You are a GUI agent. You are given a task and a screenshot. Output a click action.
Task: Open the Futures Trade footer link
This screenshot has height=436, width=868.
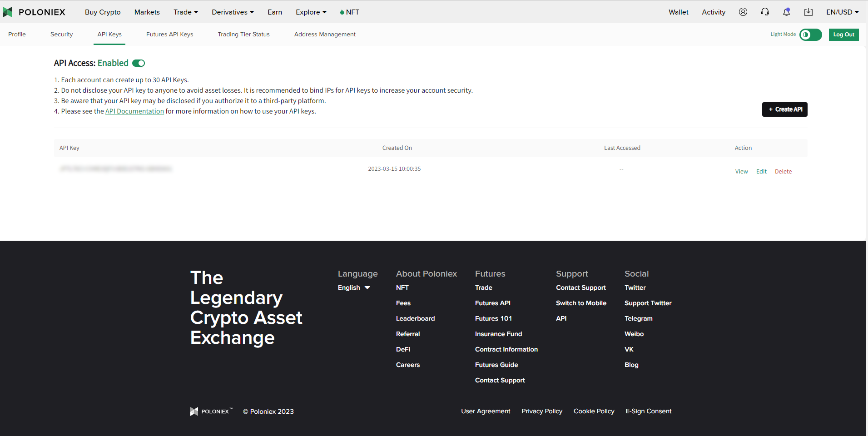tap(484, 287)
